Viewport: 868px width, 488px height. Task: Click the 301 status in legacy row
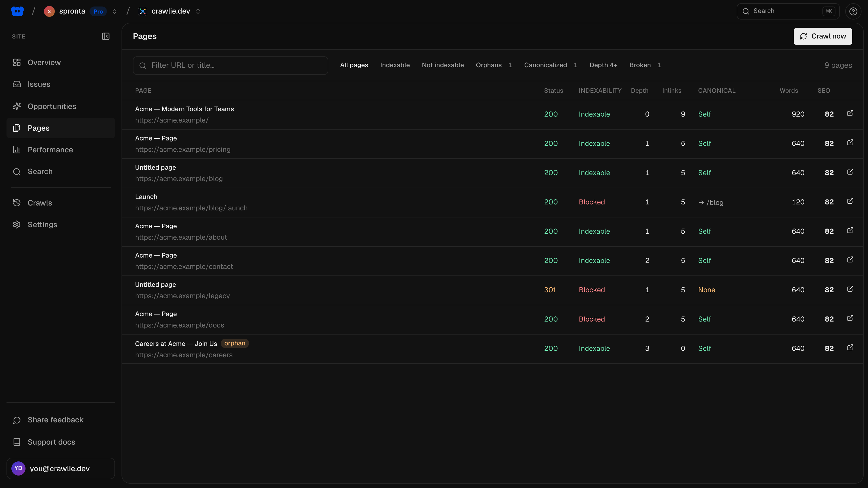pyautogui.click(x=550, y=290)
